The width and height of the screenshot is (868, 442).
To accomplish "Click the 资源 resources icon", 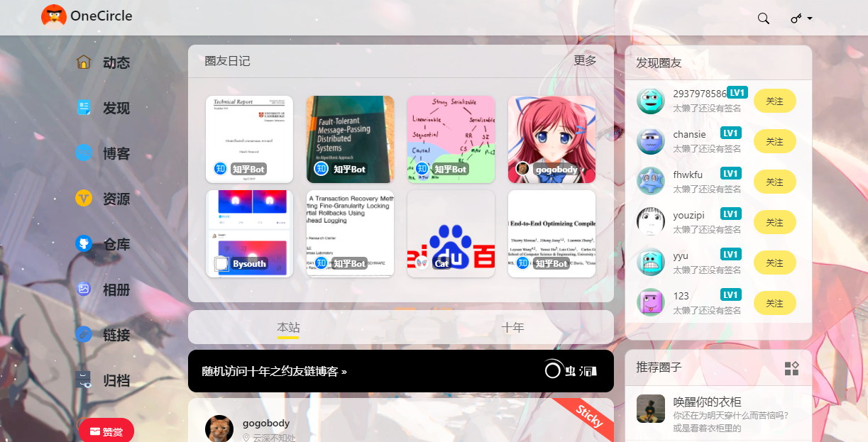I will click(x=85, y=199).
